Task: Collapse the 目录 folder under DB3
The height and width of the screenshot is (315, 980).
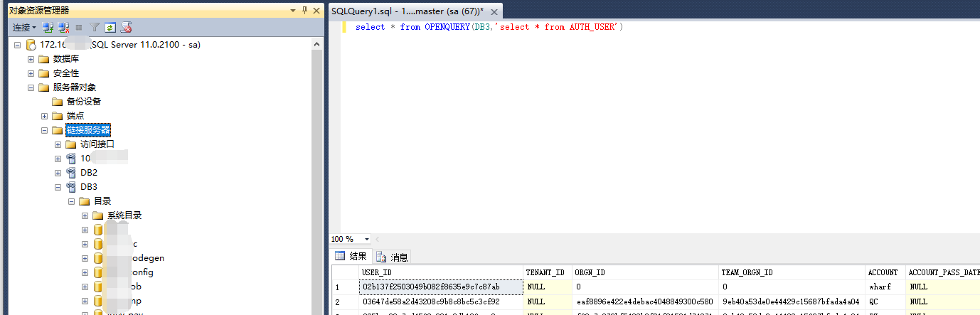Action: coord(71,201)
